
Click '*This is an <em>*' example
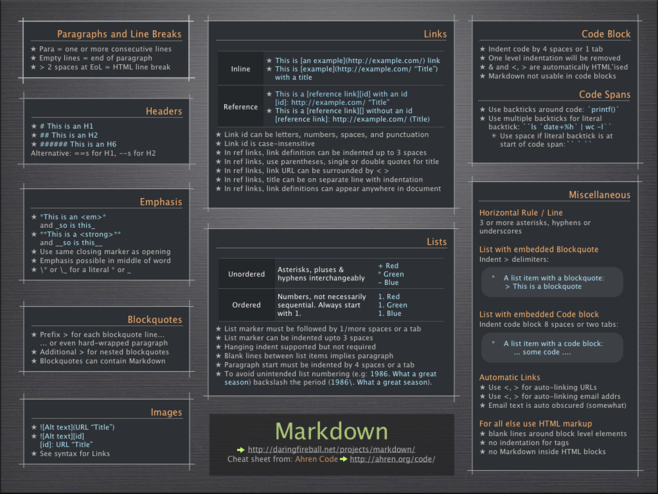pos(73,217)
